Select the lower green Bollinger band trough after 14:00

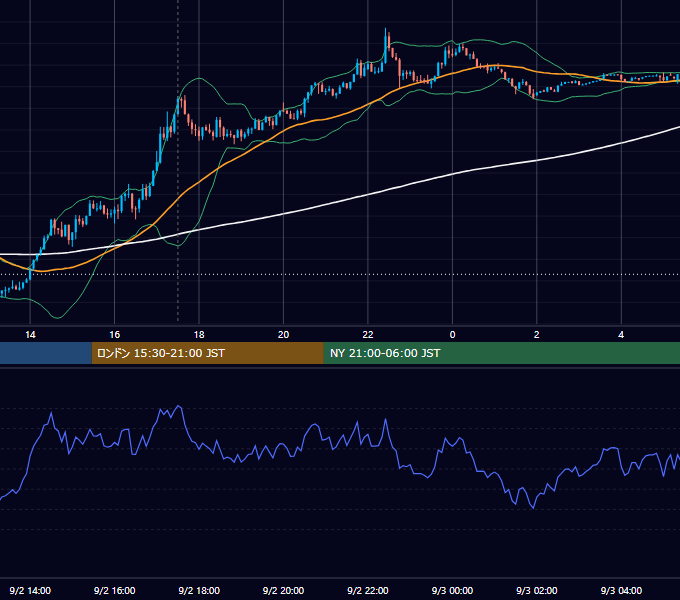57,317
